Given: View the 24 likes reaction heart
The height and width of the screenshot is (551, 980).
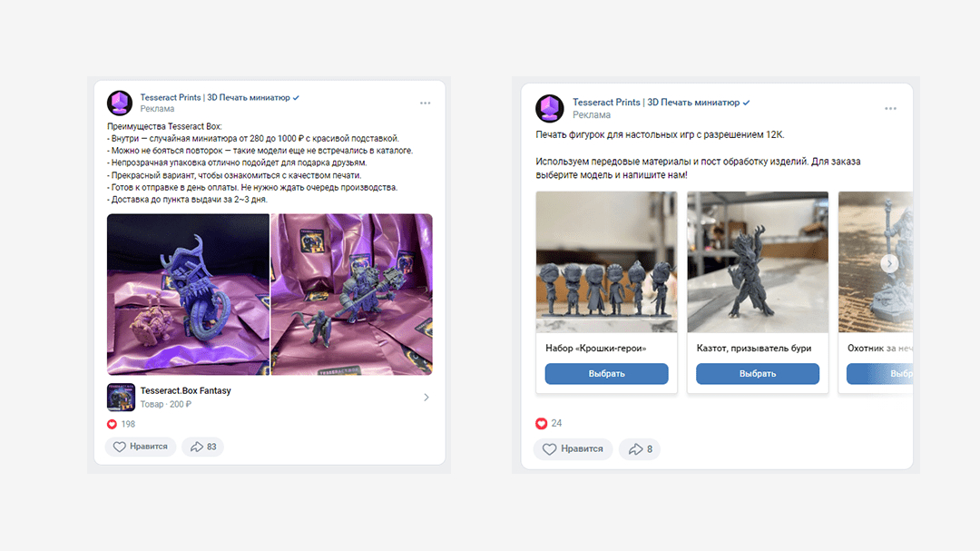Looking at the screenshot, I should coord(541,423).
